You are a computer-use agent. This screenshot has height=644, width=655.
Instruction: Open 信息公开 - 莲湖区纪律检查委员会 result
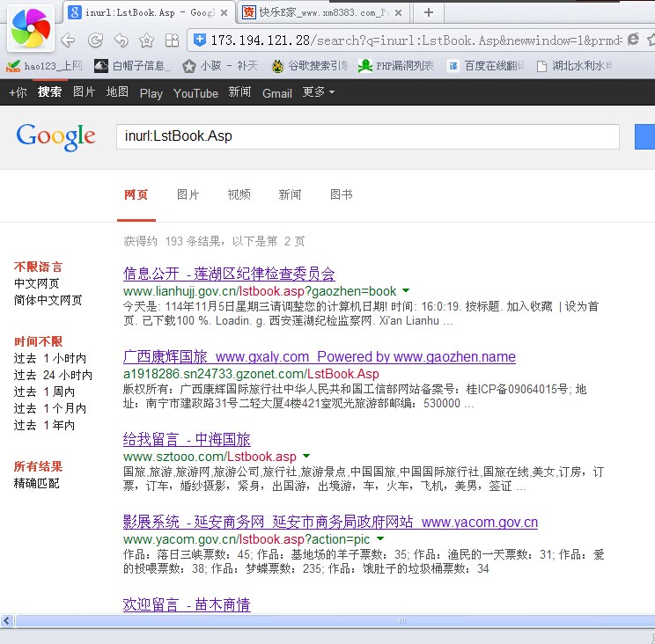tap(229, 274)
